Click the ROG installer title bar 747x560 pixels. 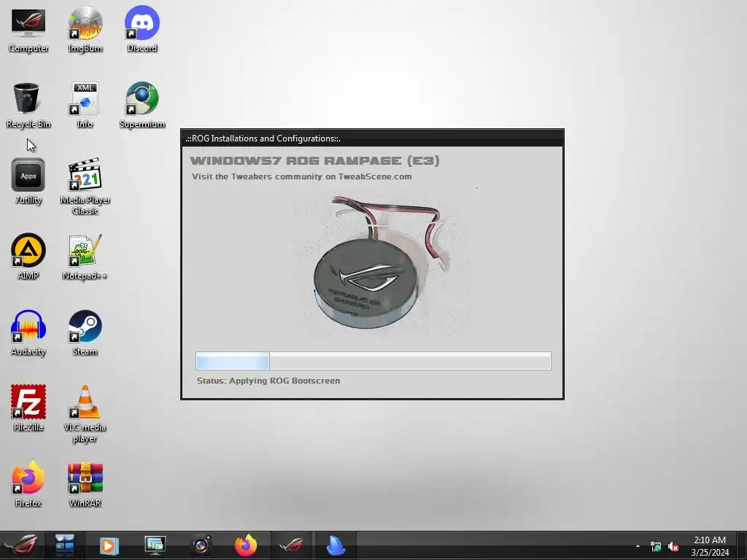tap(373, 139)
